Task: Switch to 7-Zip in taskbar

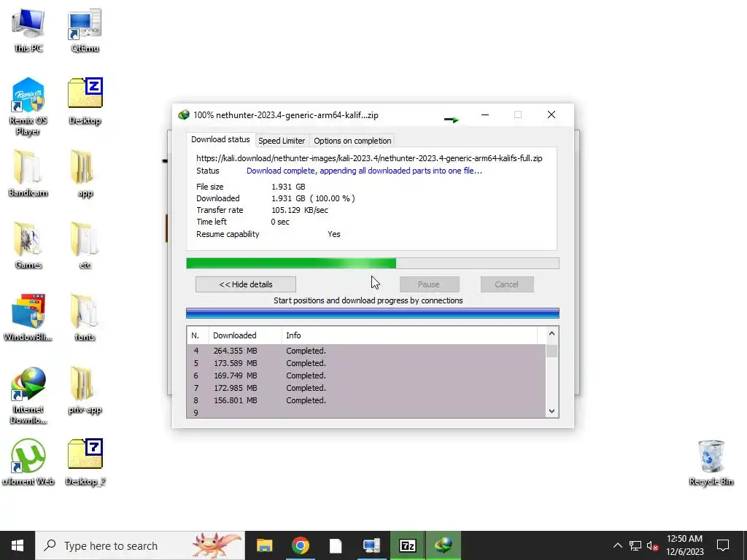Action: (407, 545)
